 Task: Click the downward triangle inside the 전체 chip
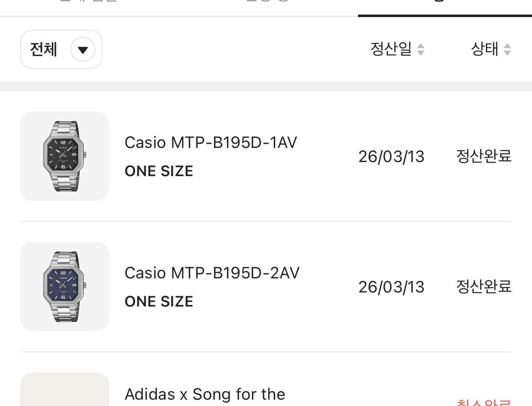(x=83, y=49)
